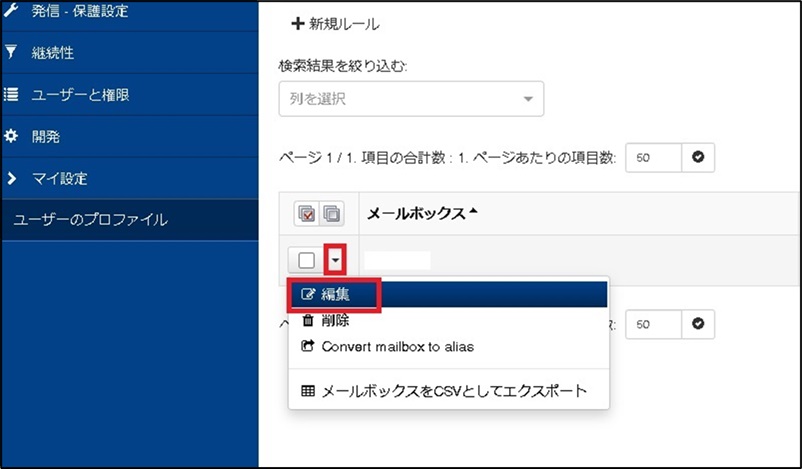This screenshot has height=469, width=802.
Task: Click 新規ルール to add a rule
Action: tap(335, 24)
